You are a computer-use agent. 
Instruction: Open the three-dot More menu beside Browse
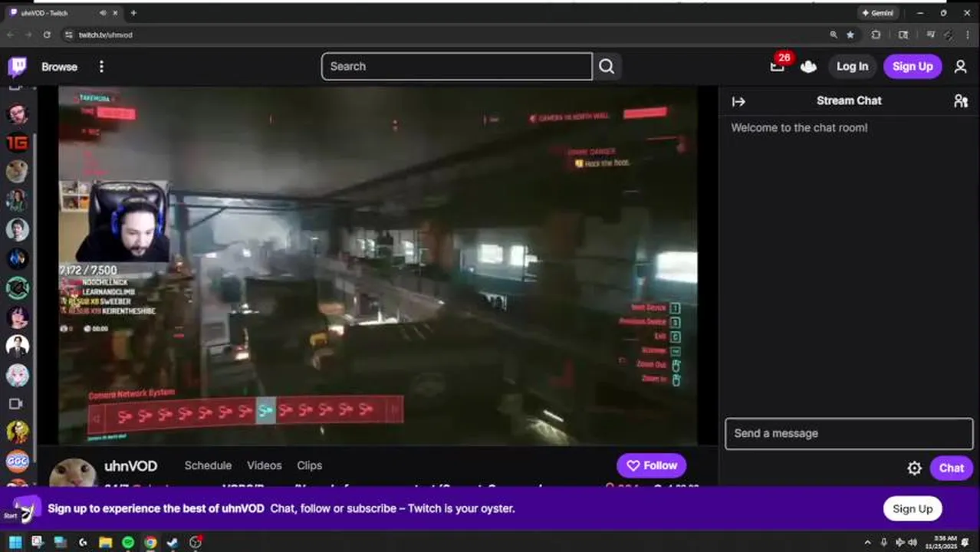tap(101, 67)
